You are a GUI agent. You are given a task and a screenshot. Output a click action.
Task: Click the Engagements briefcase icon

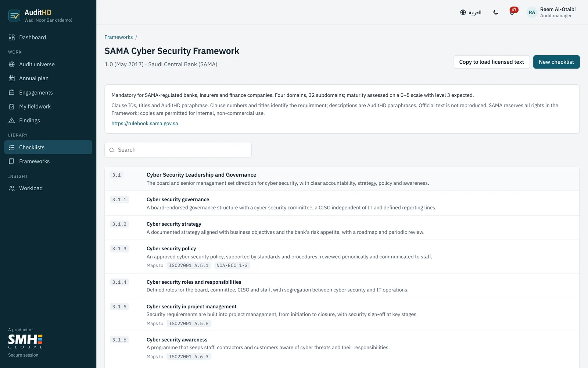(12, 92)
